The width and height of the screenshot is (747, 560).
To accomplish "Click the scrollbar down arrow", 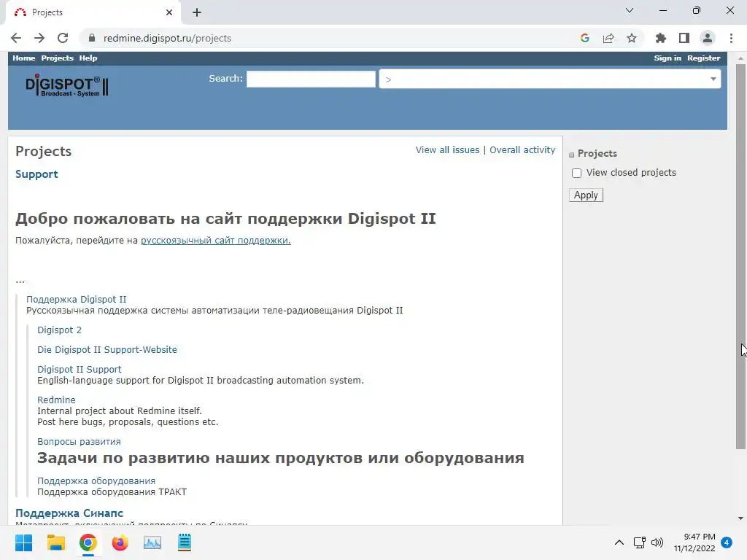I will pos(740,518).
